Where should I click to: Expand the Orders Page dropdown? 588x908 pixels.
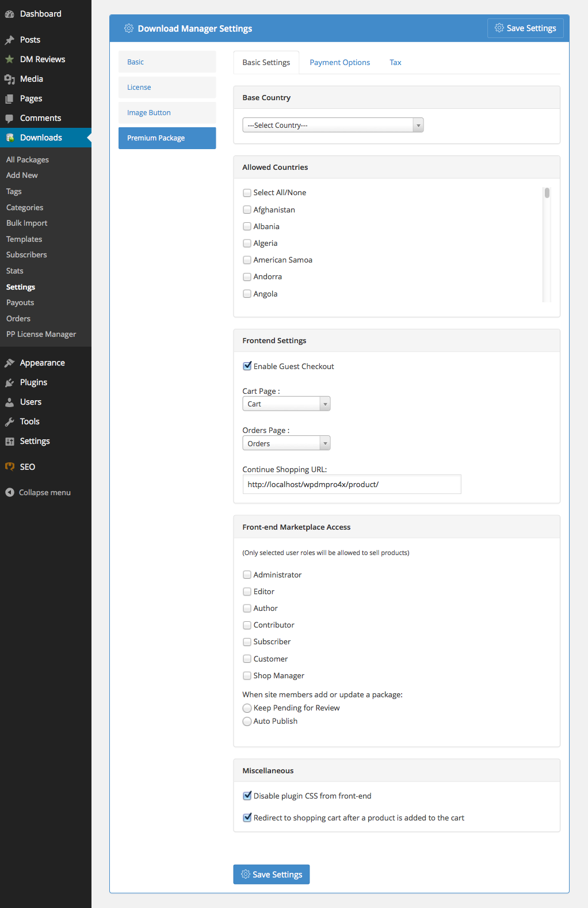pos(286,443)
